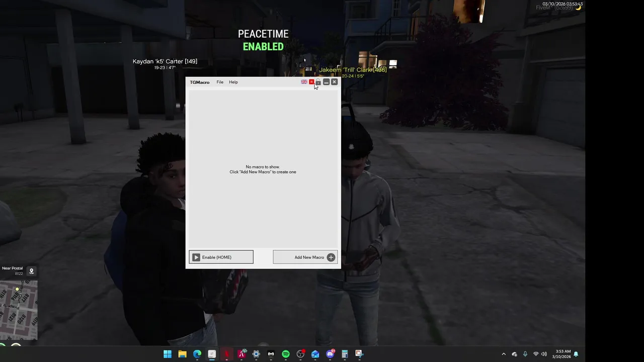
Task: Click the Enable (HOME) button
Action: point(221,257)
